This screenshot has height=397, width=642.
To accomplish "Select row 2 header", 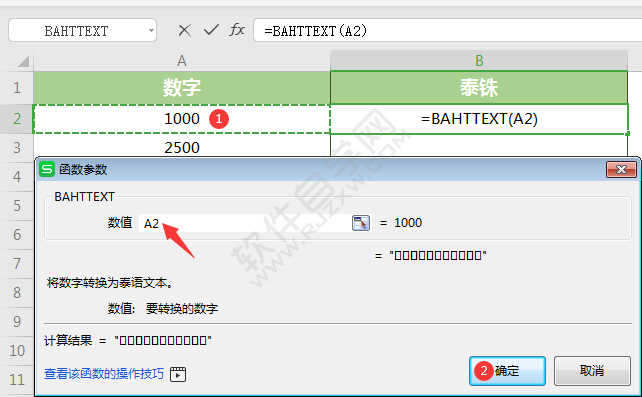I will [17, 119].
